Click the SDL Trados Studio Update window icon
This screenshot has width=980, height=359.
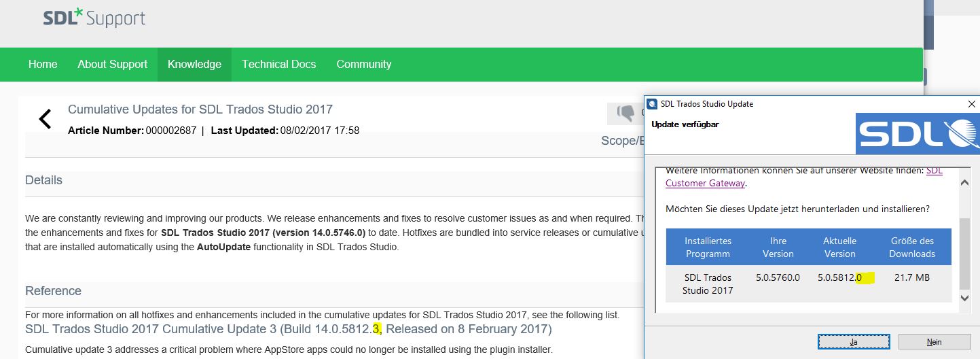click(x=652, y=104)
